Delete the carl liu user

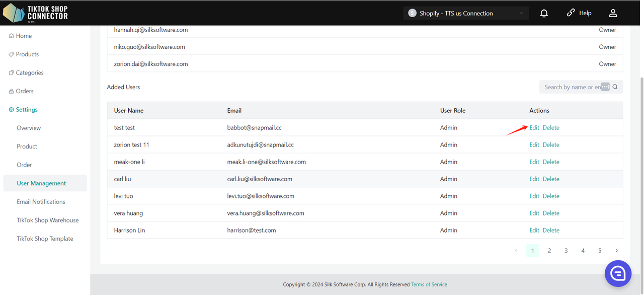pos(551,179)
